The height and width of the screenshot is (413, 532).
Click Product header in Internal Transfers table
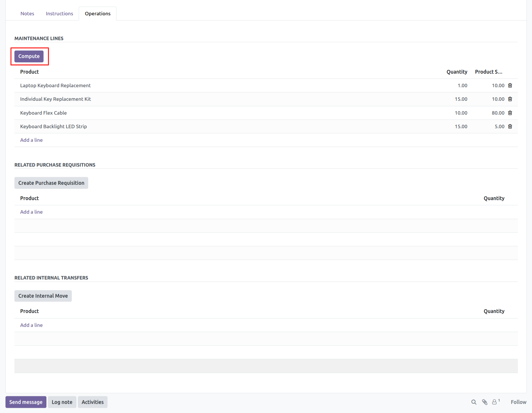point(29,311)
